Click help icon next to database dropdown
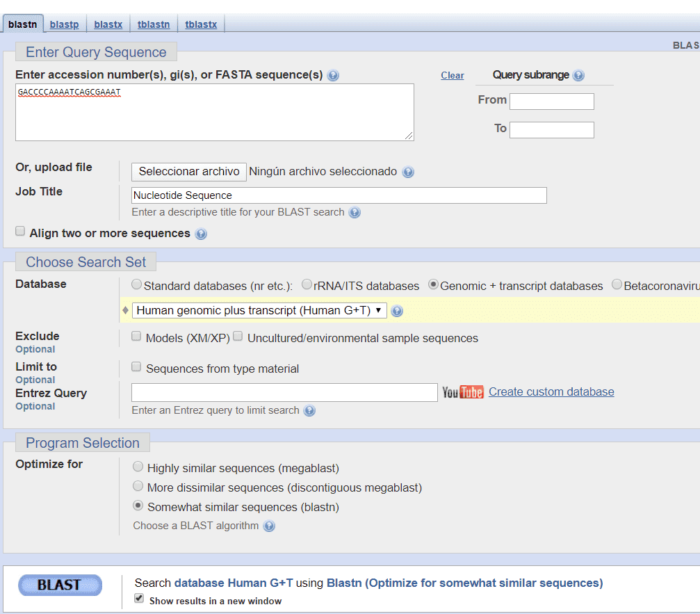This screenshot has width=700, height=614. point(397,311)
